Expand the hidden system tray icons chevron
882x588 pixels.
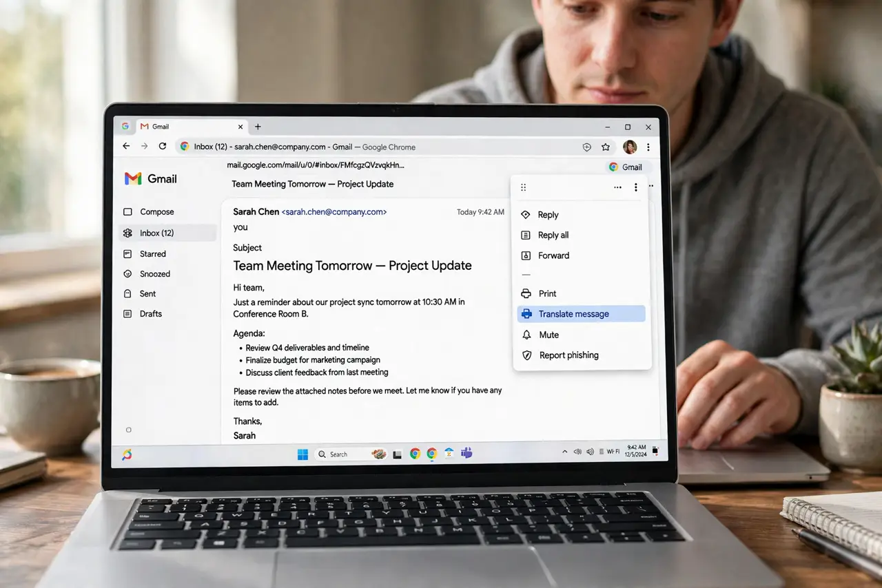pyautogui.click(x=565, y=452)
